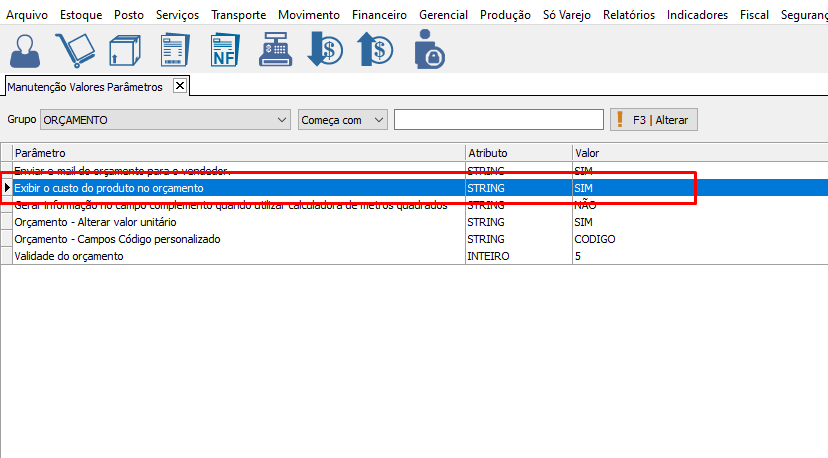Image resolution: width=828 pixels, height=458 pixels.
Task: Click the search text field
Action: (498, 120)
